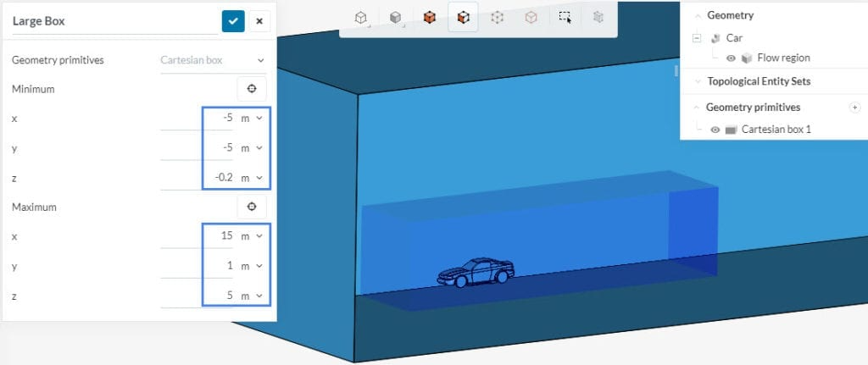Pick Minimum point with the crosshair icon
Screen dimensions: 868x365
pyautogui.click(x=252, y=89)
